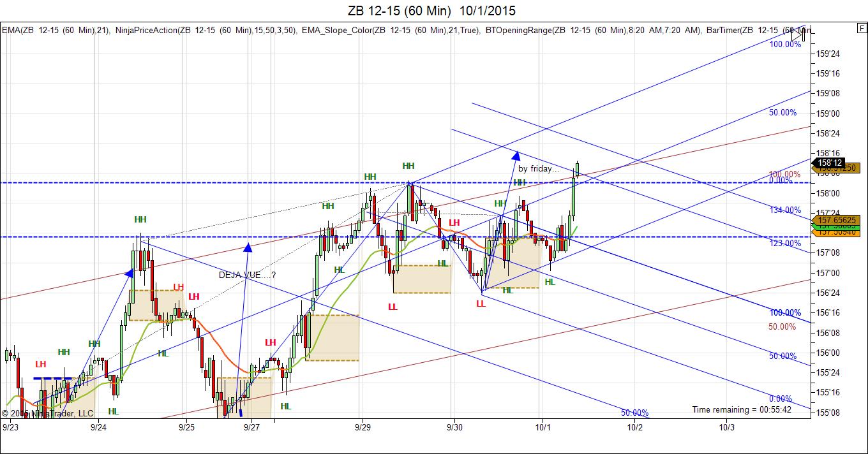This screenshot has width=868, height=454.
Task: Click the 157'08 price axis label
Action: [828, 253]
